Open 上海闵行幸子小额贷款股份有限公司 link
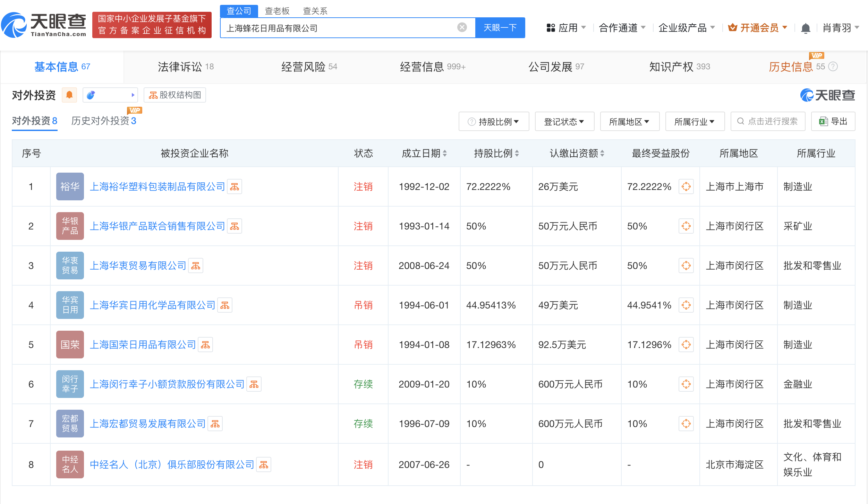 pos(167,384)
